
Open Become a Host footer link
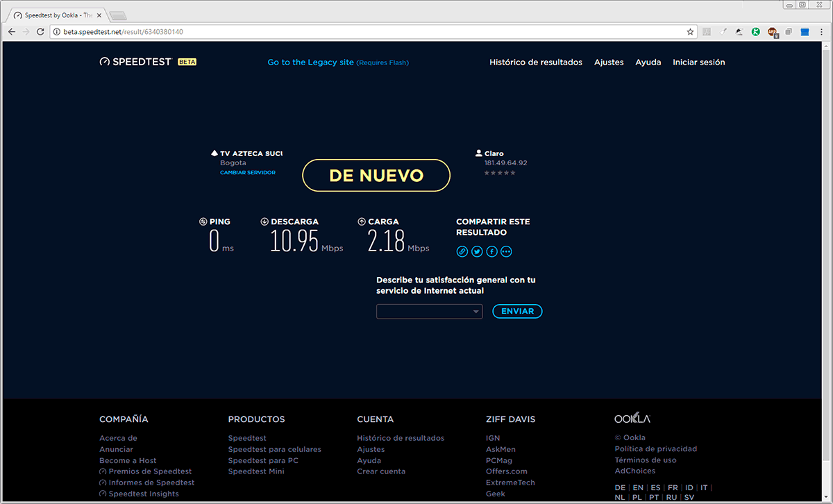coord(128,460)
